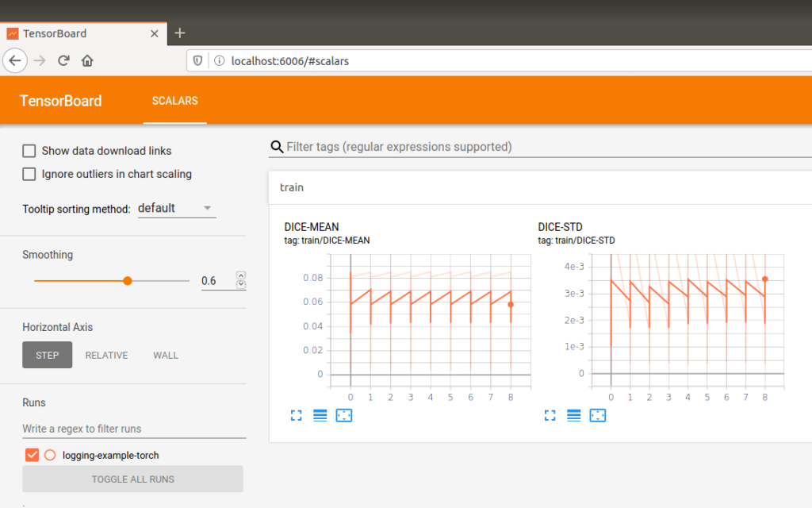Image resolution: width=812 pixels, height=508 pixels.
Task: Click the Smoothing section label
Action: [x=48, y=255]
